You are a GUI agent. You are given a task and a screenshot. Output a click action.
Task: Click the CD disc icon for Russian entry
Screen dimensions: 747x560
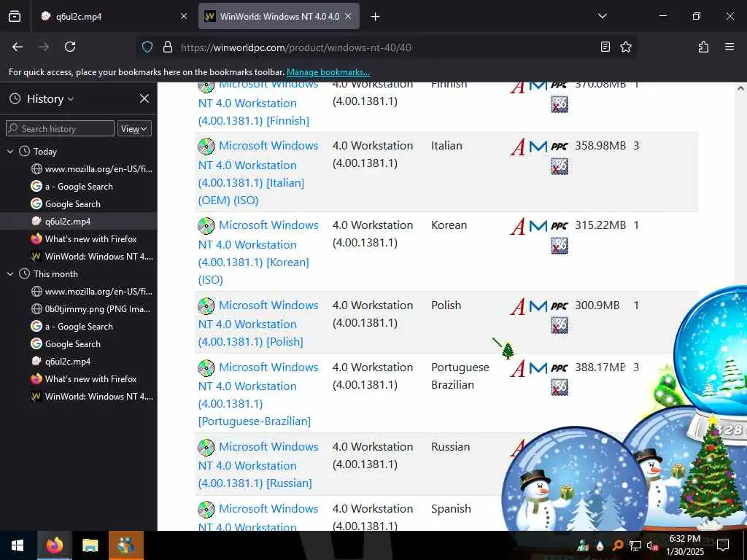(x=206, y=448)
